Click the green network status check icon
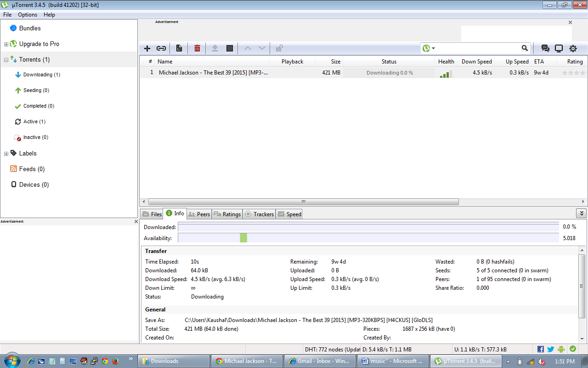 (573, 349)
